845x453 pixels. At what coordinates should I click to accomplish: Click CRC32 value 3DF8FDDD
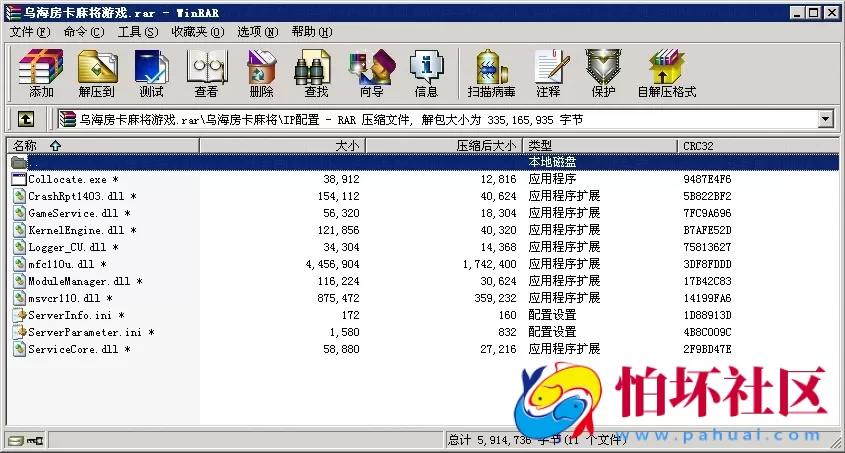tap(707, 264)
